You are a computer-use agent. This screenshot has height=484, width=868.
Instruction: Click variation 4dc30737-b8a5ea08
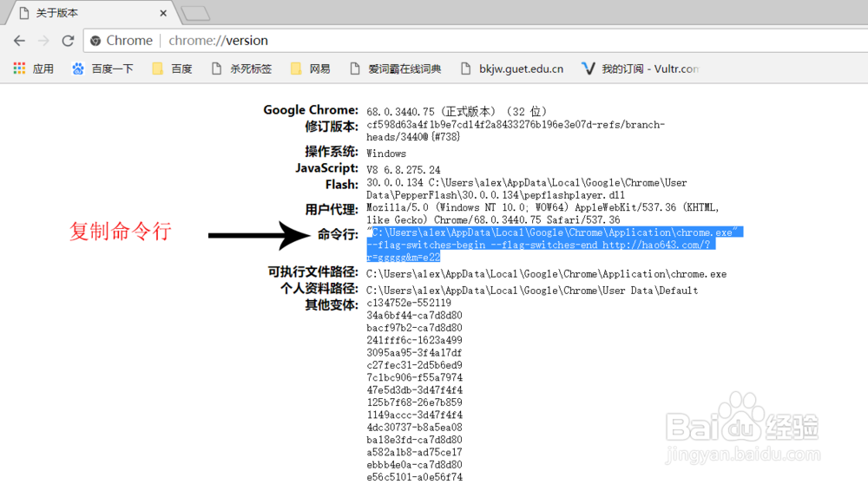[x=414, y=428]
